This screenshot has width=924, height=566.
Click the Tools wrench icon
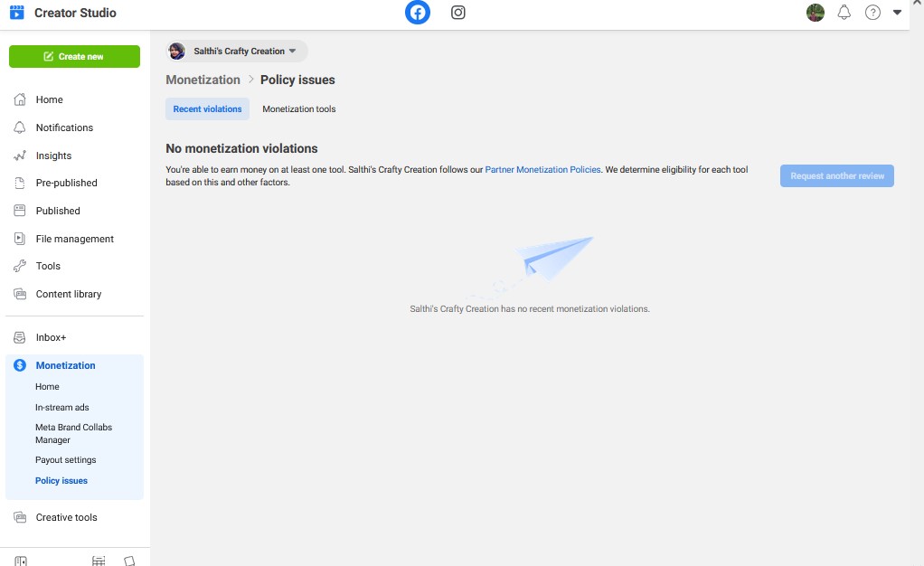pyautogui.click(x=20, y=266)
